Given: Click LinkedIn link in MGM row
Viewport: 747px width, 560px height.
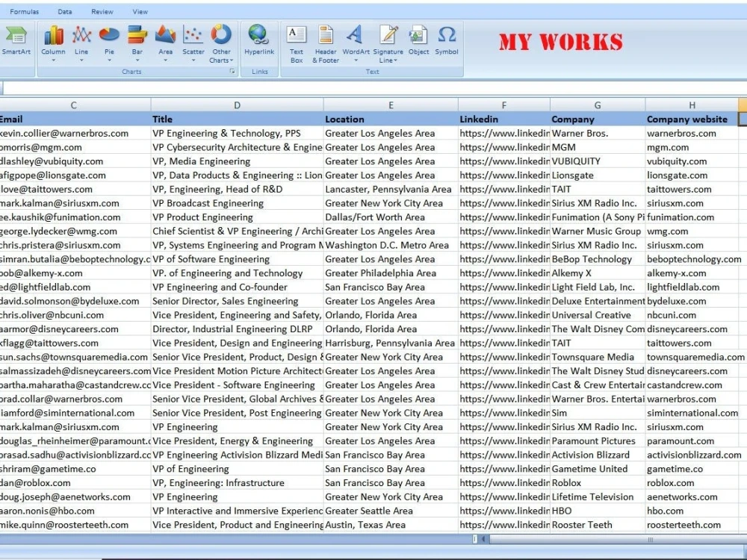Looking at the screenshot, I should [504, 147].
